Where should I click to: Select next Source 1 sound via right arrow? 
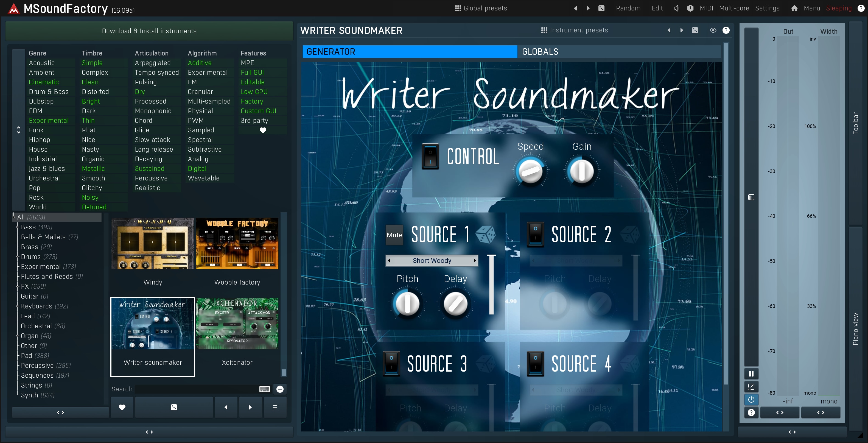(474, 261)
